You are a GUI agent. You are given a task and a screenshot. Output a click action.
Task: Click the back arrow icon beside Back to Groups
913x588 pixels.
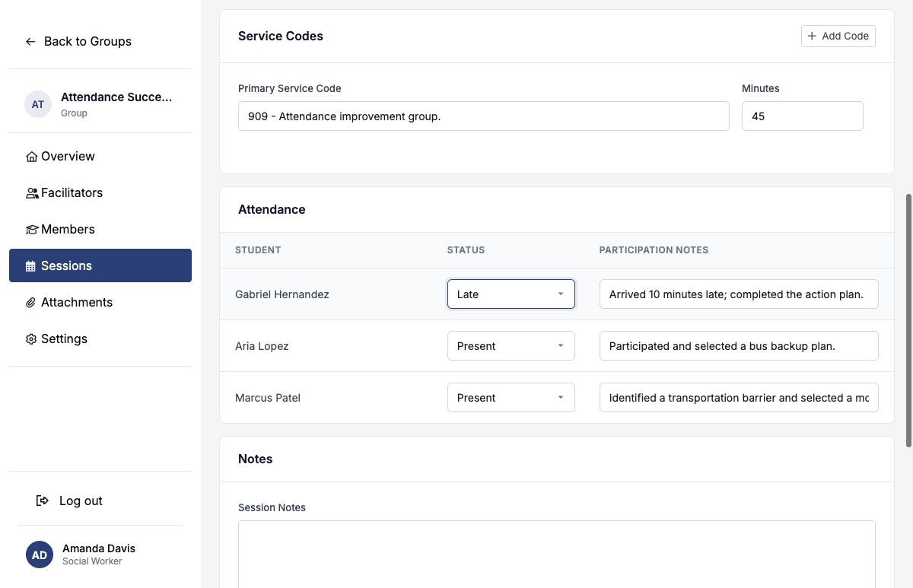click(30, 42)
